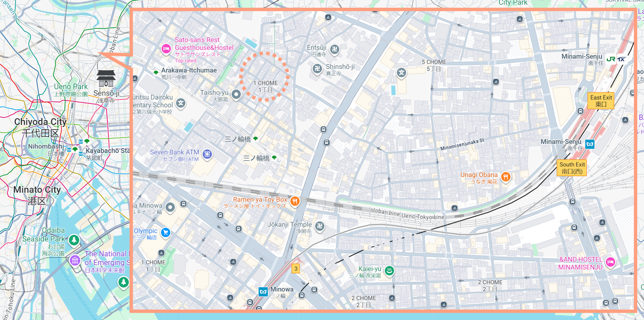
Task: Select the East Exit station label
Action: (x=601, y=101)
